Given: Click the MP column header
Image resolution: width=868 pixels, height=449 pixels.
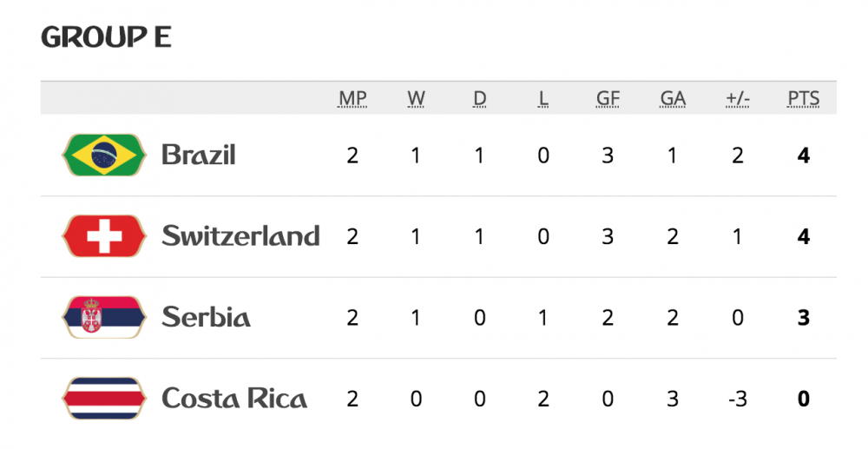Looking at the screenshot, I should pos(352,99).
